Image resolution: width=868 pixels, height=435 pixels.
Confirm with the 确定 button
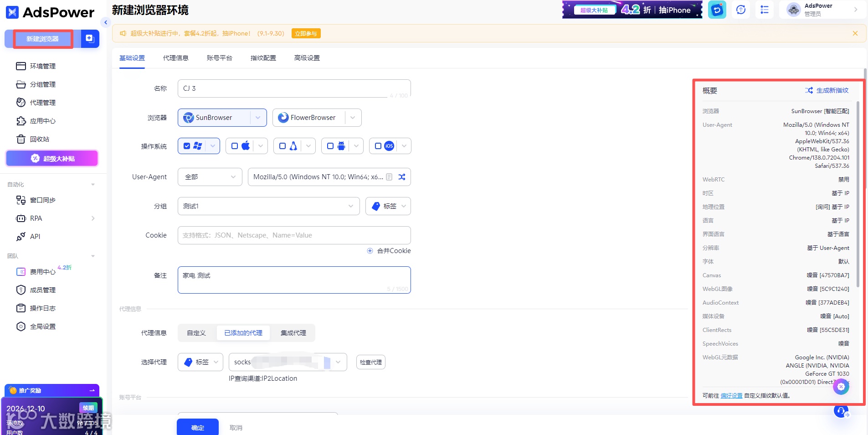click(198, 427)
